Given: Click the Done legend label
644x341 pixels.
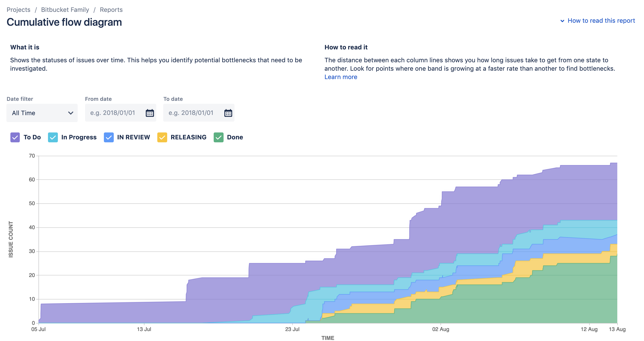Looking at the screenshot, I should pos(235,137).
